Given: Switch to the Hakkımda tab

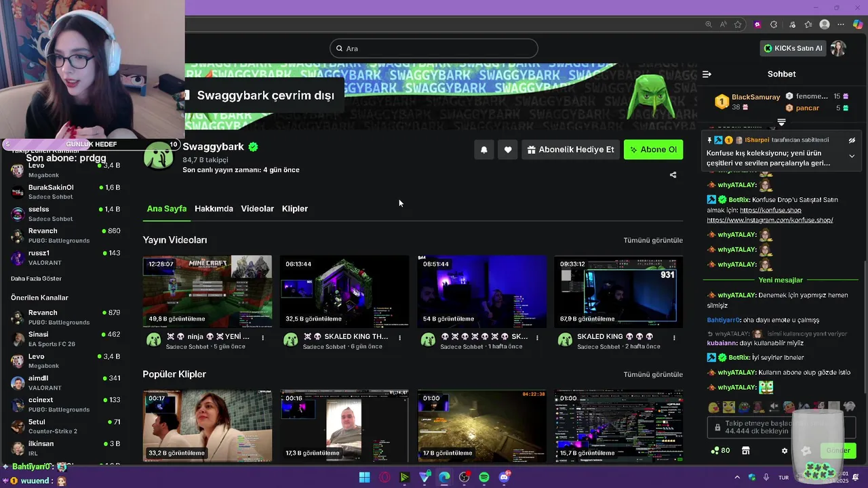Looking at the screenshot, I should (214, 209).
